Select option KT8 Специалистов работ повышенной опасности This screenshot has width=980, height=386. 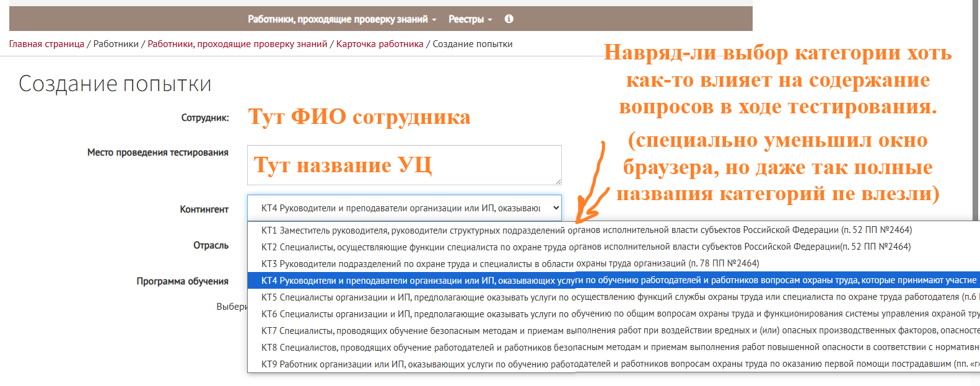pos(613,347)
